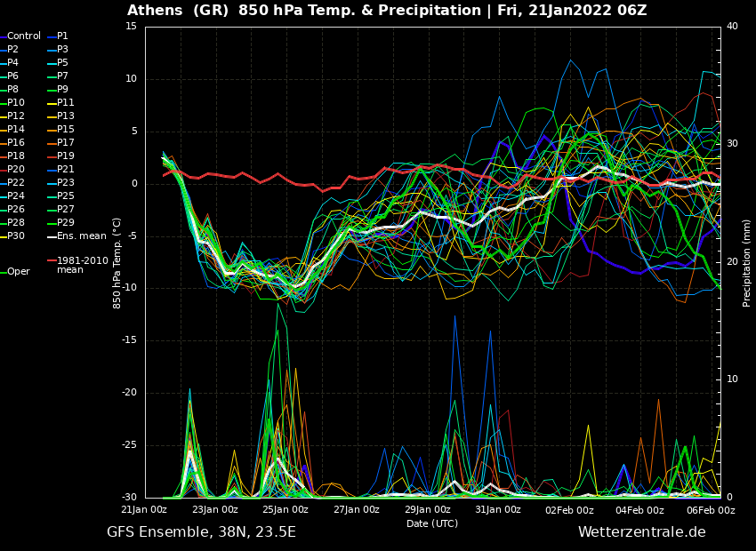This screenshot has width=756, height=551.
Task: Click the P3 legend label
Action: [62, 49]
